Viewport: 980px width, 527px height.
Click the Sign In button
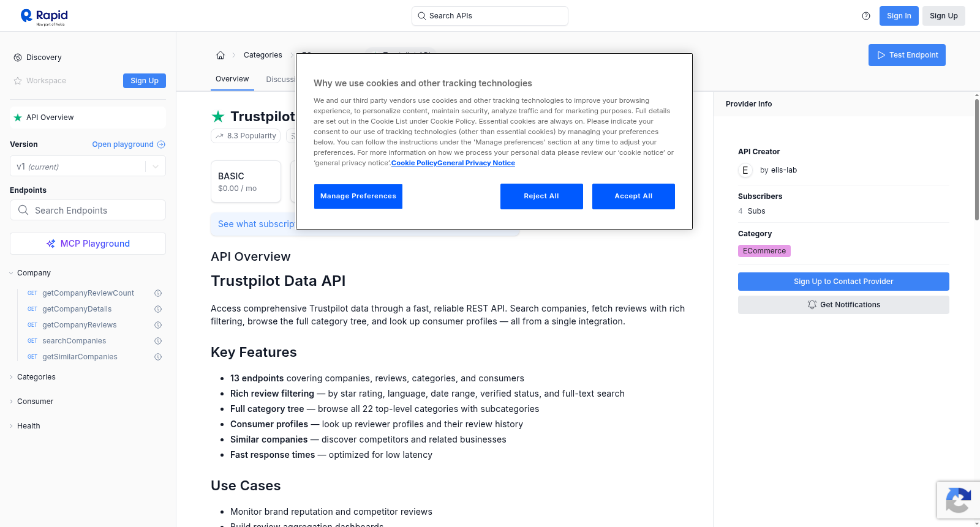pyautogui.click(x=899, y=16)
